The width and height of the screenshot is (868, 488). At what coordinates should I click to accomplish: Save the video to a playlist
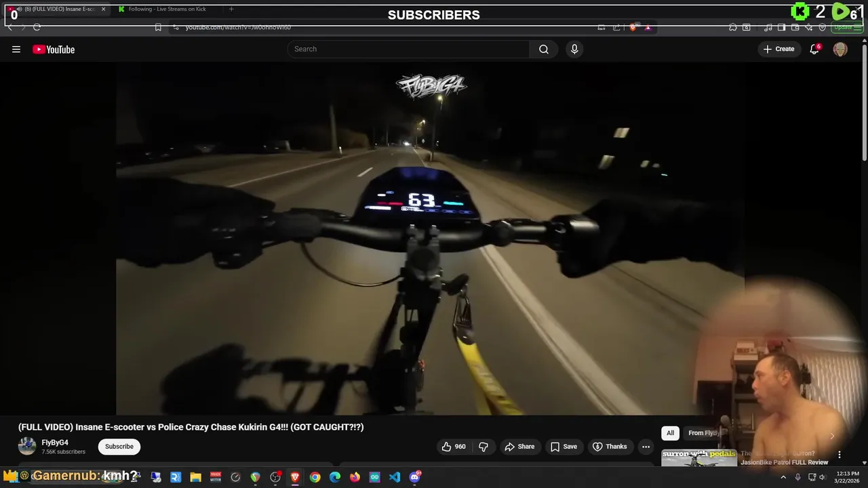[564, 447]
